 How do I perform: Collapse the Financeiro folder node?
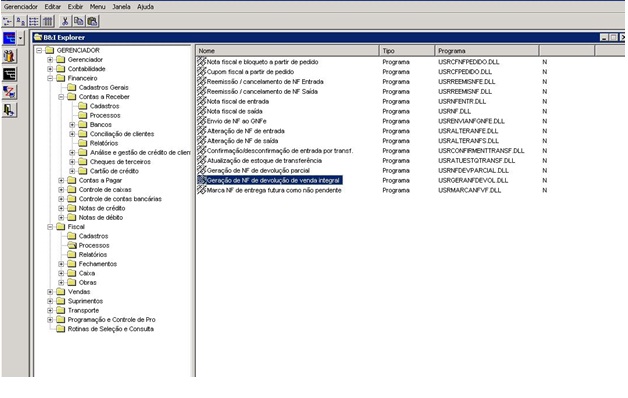click(x=50, y=78)
